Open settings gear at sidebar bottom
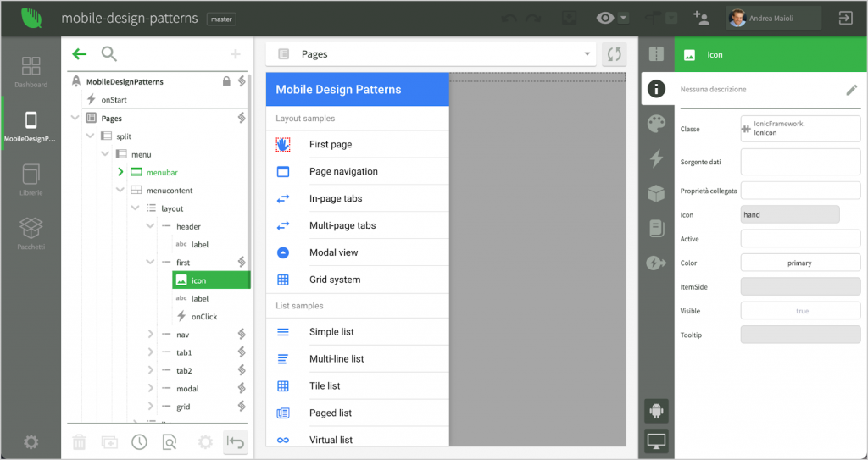 (31, 441)
